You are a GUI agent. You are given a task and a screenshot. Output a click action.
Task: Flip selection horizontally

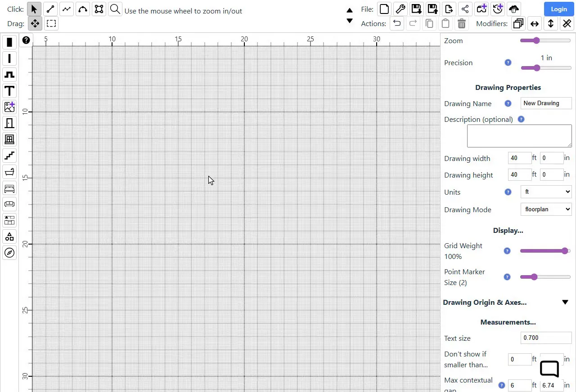tap(535, 23)
